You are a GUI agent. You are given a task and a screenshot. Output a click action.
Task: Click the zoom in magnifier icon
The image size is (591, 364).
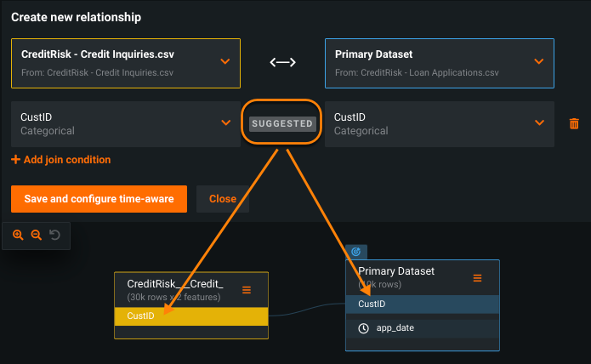tap(18, 235)
